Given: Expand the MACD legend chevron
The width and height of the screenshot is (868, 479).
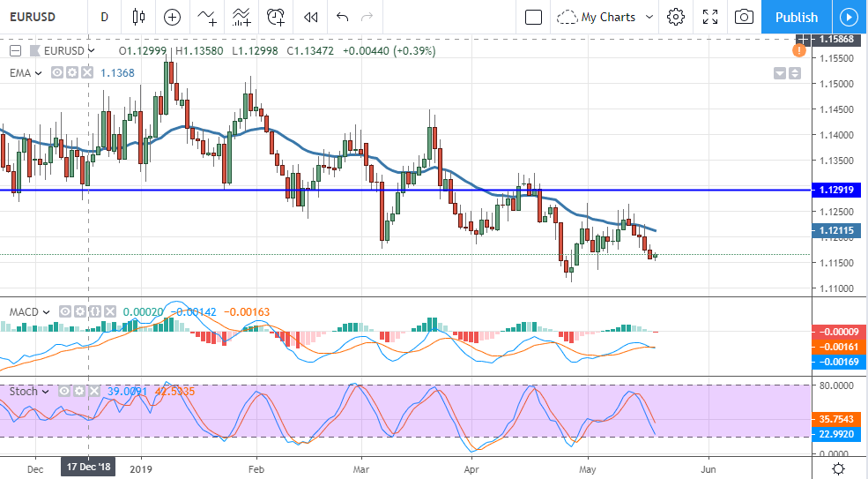Looking at the screenshot, I should click(48, 311).
